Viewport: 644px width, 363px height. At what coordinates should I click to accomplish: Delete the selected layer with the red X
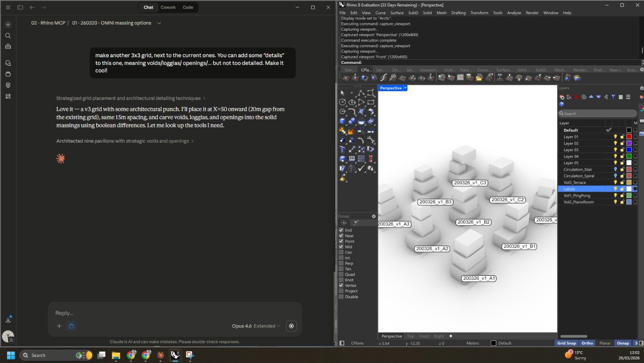coord(576,97)
